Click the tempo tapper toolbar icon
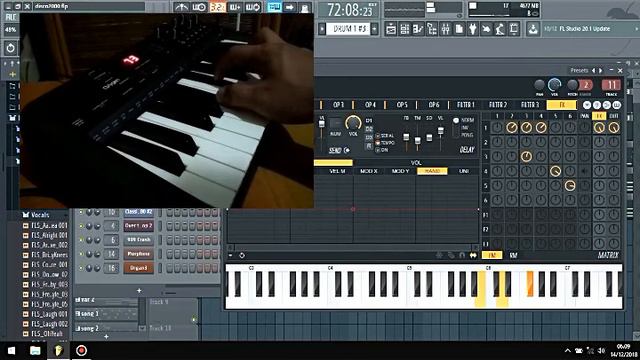The height and width of the screenshot is (360, 640). (486, 29)
